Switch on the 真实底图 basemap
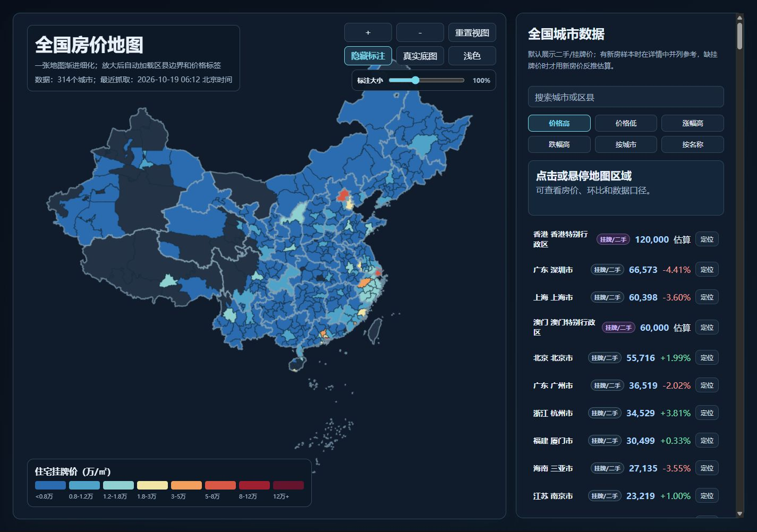 (420, 56)
